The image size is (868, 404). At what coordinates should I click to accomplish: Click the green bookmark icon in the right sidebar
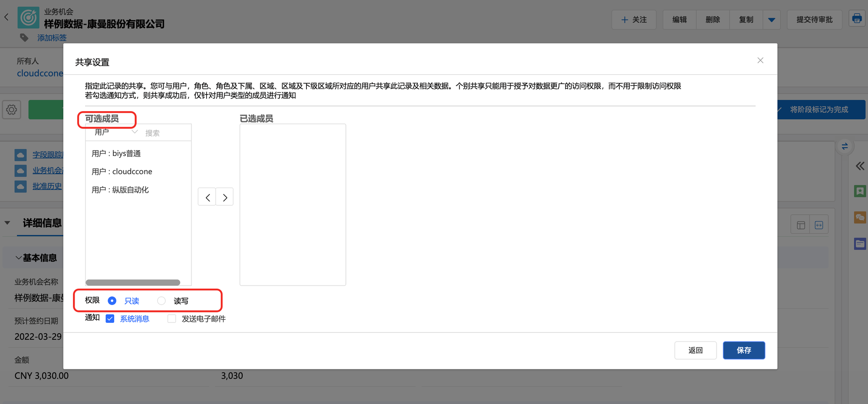859,191
